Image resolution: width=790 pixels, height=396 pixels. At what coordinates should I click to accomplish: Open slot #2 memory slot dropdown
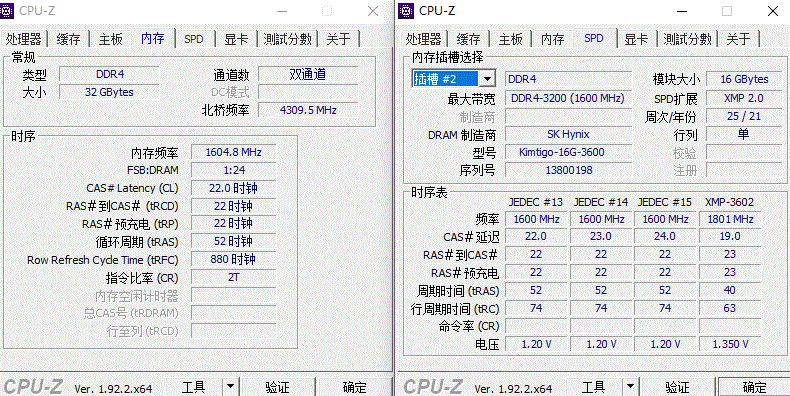[486, 79]
